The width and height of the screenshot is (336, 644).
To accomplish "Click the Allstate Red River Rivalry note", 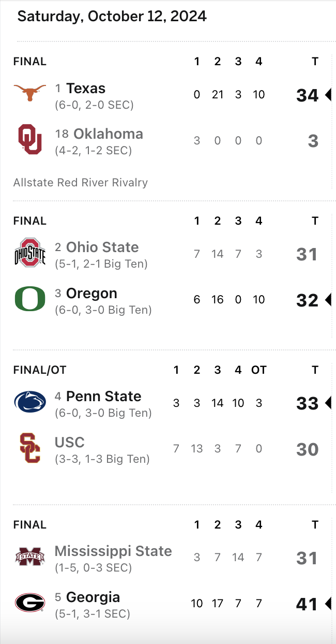I will click(x=81, y=182).
